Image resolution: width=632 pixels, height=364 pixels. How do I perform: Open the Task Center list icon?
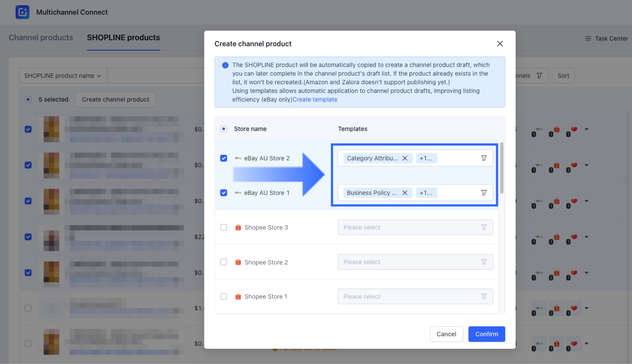pos(588,39)
